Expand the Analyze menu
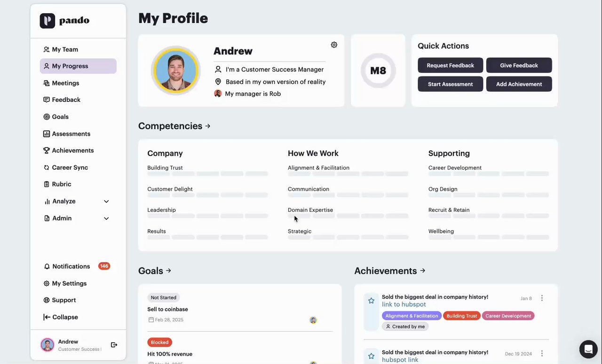 point(106,201)
